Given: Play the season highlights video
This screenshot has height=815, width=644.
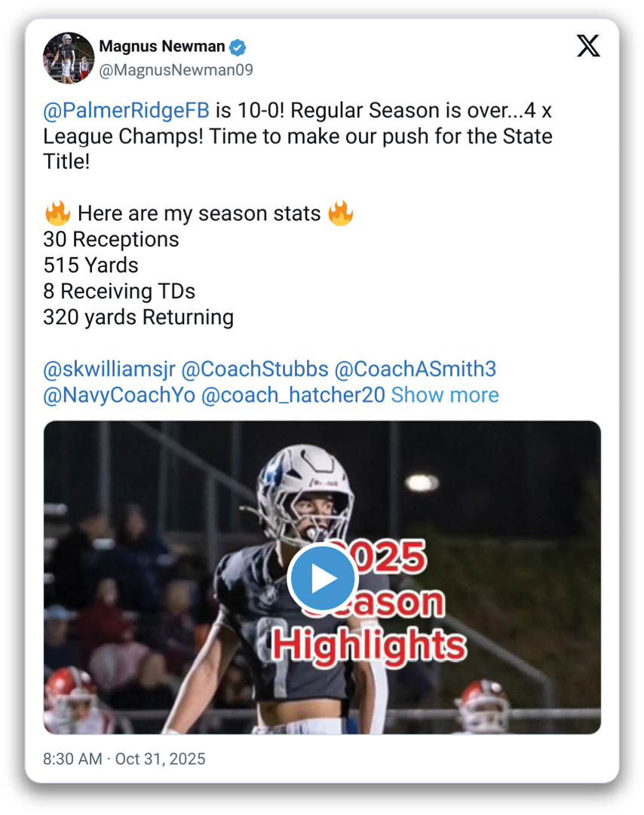Looking at the screenshot, I should (322, 578).
